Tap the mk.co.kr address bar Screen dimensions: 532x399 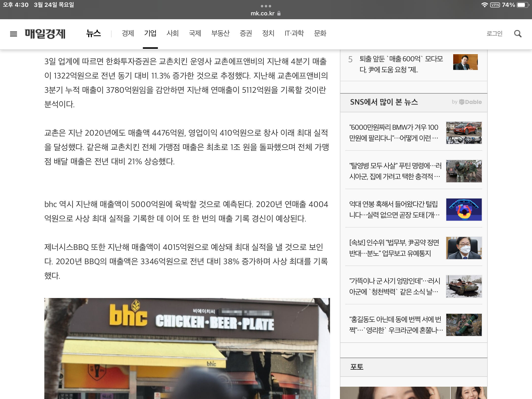263,14
